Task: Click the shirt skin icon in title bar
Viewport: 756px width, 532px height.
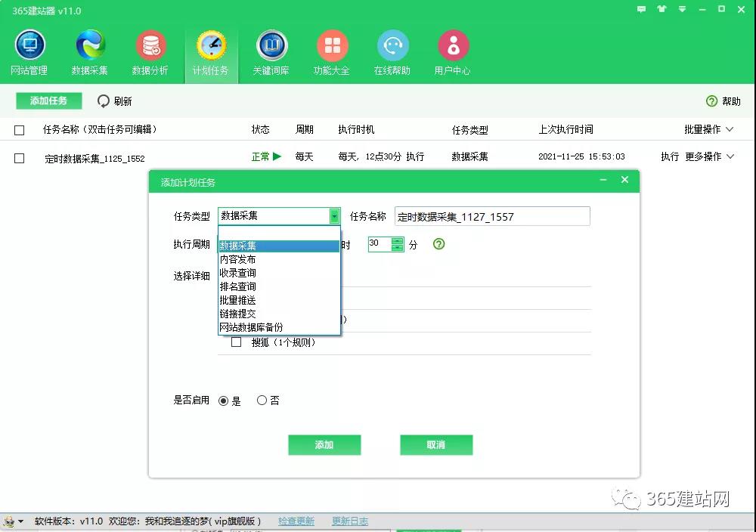Action: point(661,8)
